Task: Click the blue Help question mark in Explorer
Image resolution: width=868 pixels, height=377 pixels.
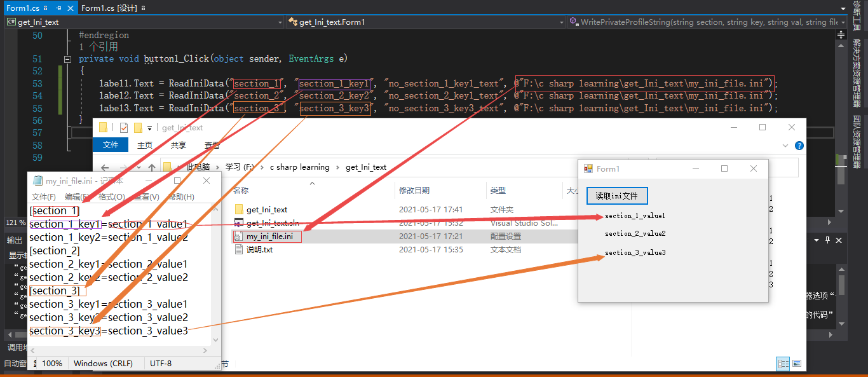Action: (x=799, y=145)
